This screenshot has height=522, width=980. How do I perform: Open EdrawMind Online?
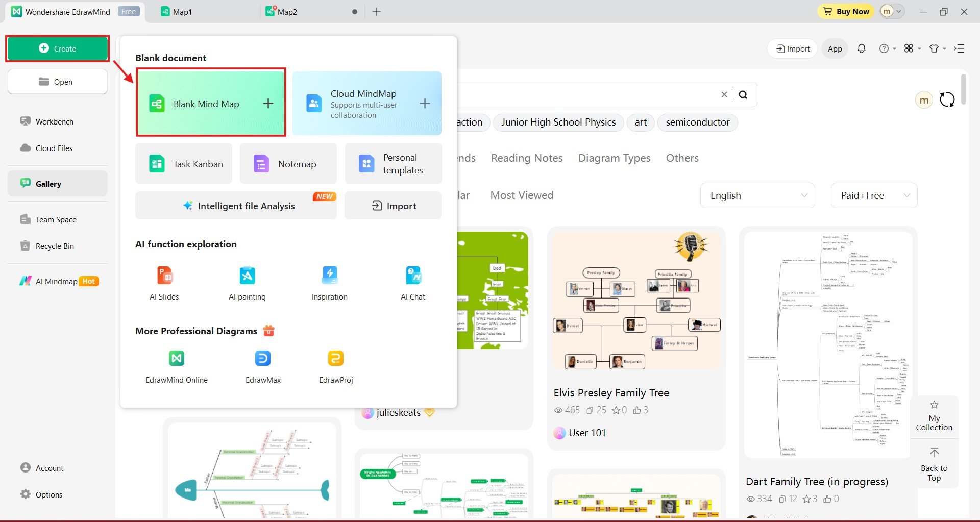pos(177,367)
